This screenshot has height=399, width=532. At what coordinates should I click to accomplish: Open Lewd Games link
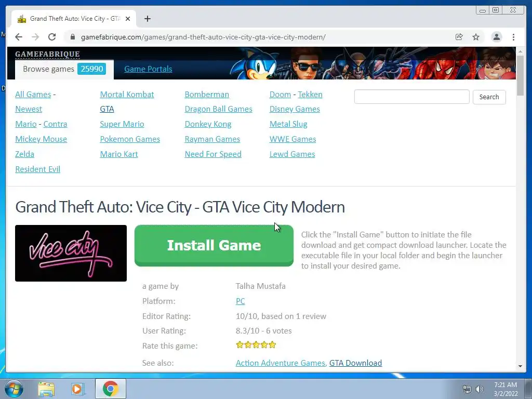point(292,154)
